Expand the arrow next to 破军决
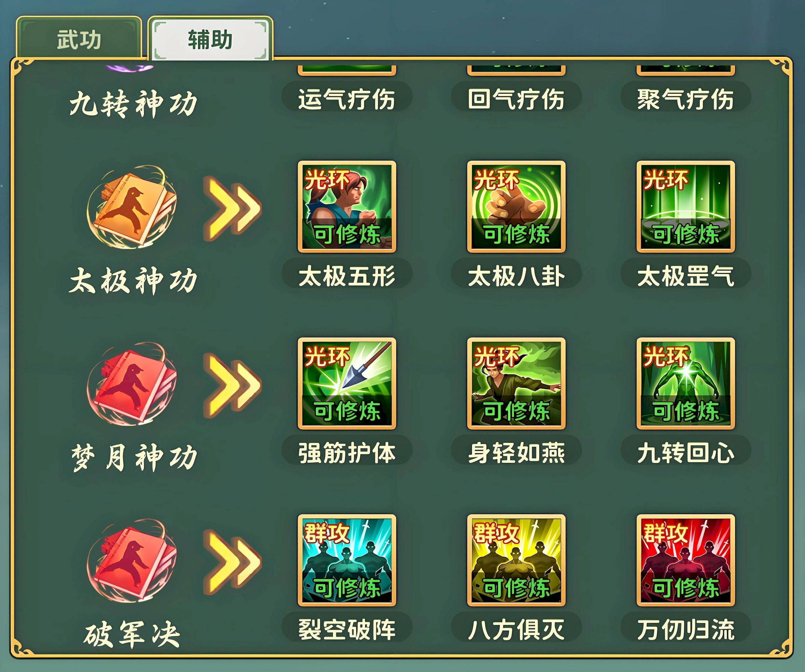 [232, 562]
